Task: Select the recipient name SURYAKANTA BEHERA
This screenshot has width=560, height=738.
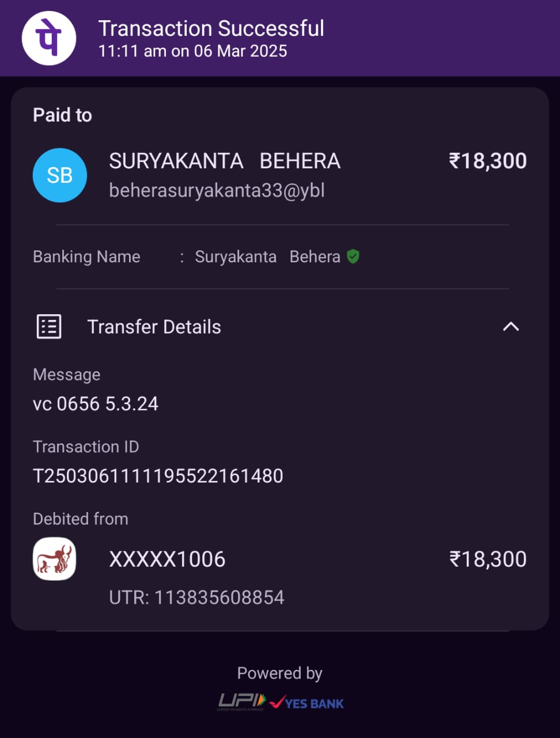Action: click(x=225, y=161)
